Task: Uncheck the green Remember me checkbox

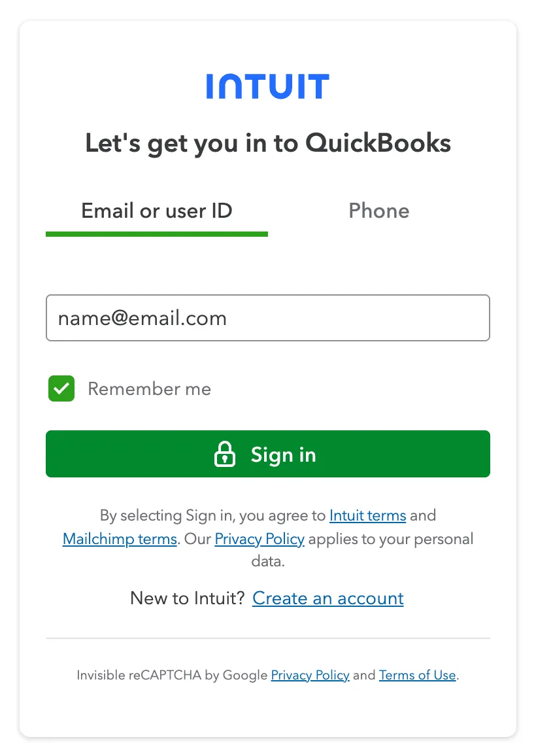Action: (x=61, y=388)
